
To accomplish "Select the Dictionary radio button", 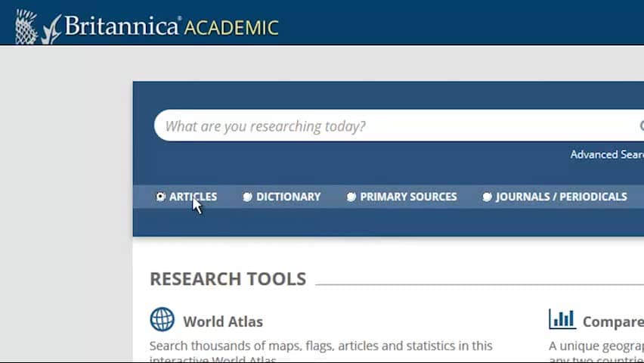I will 247,197.
